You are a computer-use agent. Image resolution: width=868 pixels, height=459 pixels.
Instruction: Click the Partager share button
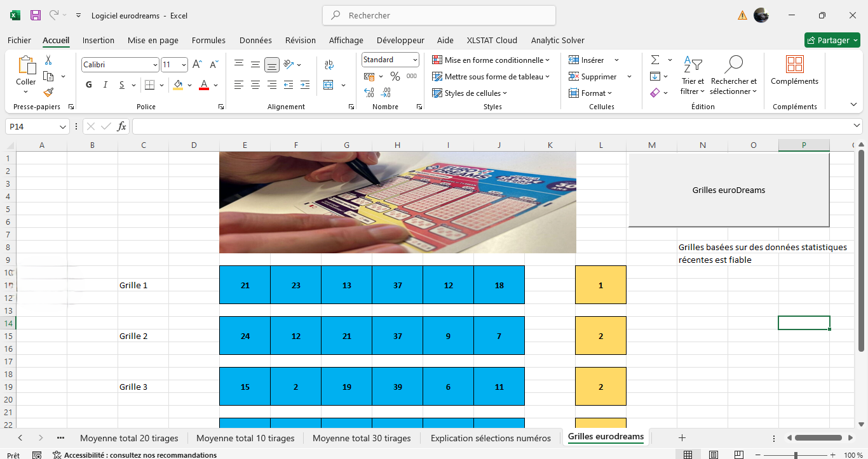[x=832, y=40]
